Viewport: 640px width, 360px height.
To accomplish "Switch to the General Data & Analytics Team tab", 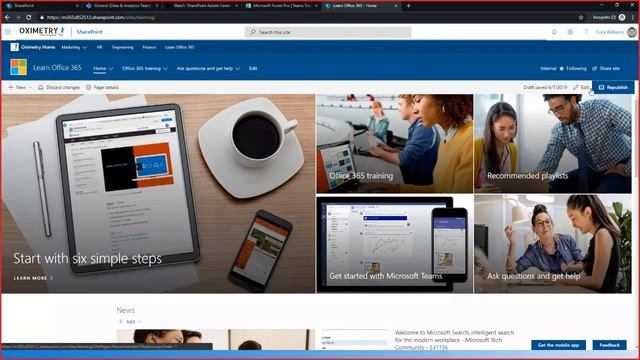I will coord(122,6).
